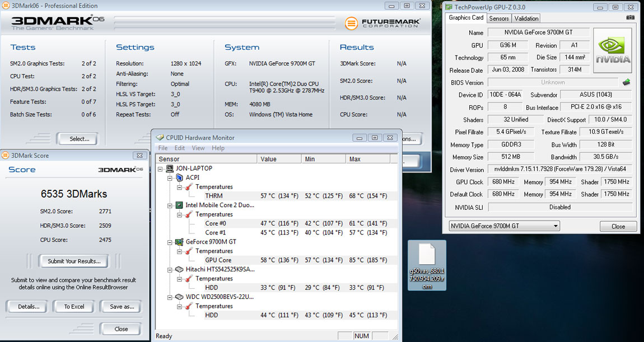Viewport: 644px width, 342px height.
Task: Collapse the Intel Mobile Core 2 Duo node
Action: pyautogui.click(x=170, y=205)
